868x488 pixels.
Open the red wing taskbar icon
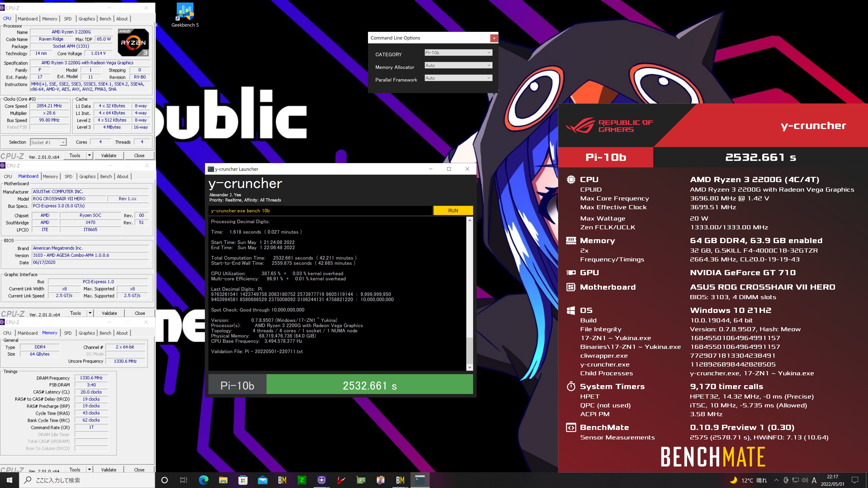pyautogui.click(x=341, y=480)
